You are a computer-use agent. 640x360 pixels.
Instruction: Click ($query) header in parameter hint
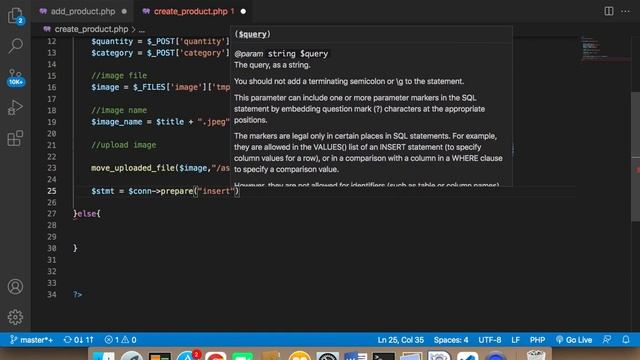(253, 34)
